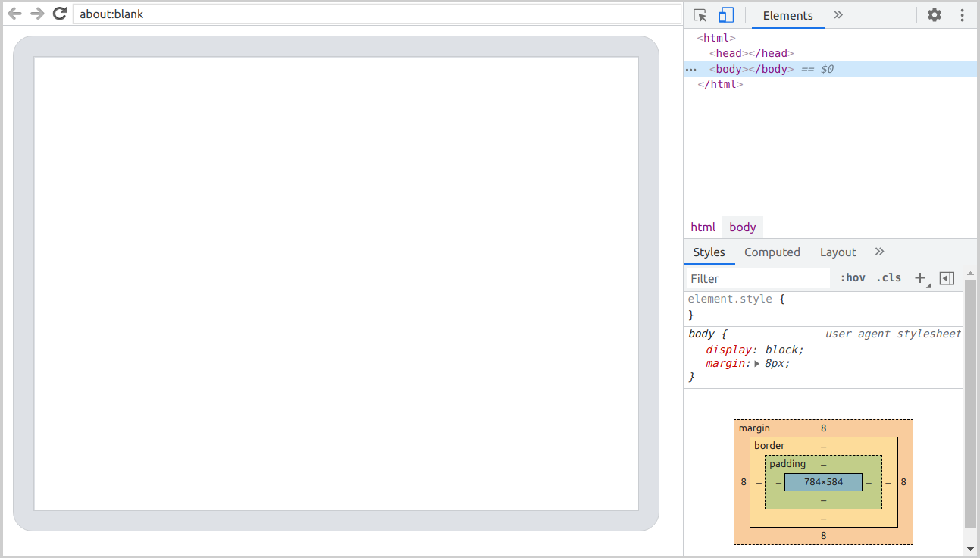
Task: Click the browser forward arrow
Action: 37,14
